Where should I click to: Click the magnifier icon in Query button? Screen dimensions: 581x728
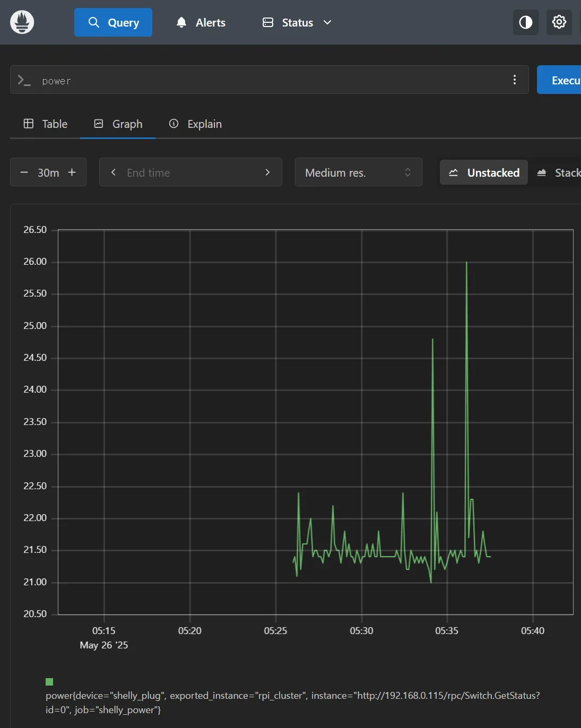tap(94, 22)
